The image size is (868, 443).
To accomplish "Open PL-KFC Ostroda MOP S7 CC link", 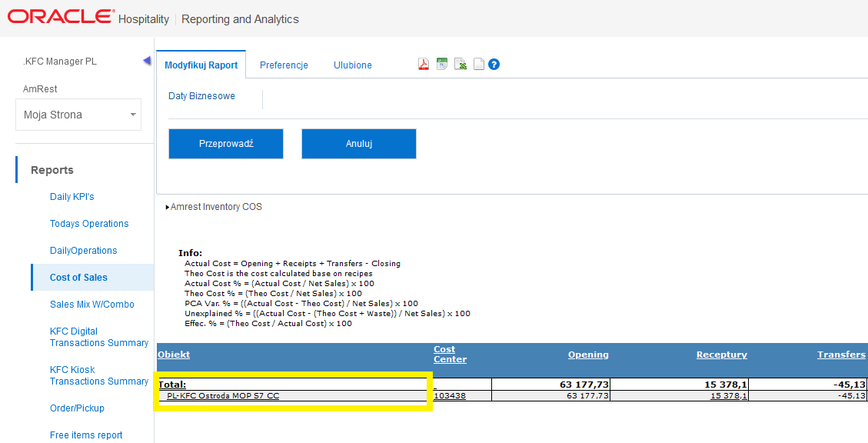I will tap(223, 396).
